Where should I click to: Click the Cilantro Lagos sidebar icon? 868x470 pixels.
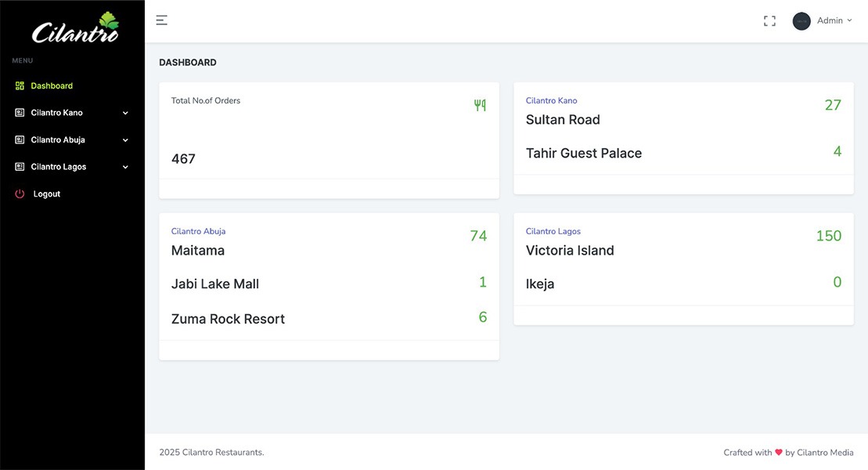pyautogui.click(x=20, y=167)
